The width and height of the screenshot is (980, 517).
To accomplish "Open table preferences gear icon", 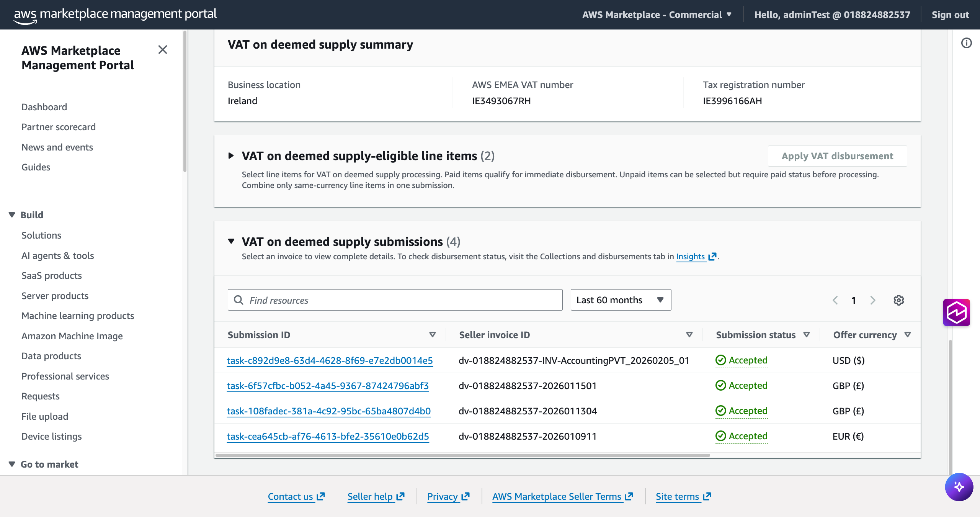I will click(x=899, y=300).
